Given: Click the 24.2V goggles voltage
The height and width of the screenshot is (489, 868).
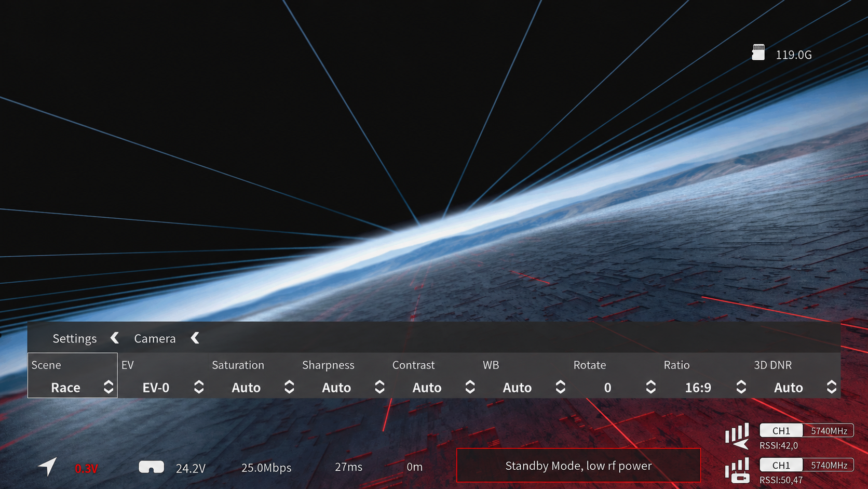Looking at the screenshot, I should tap(191, 469).
